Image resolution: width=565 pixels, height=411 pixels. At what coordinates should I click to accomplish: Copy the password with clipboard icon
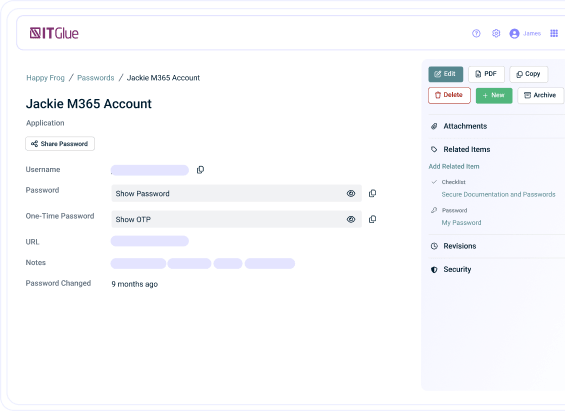click(373, 193)
